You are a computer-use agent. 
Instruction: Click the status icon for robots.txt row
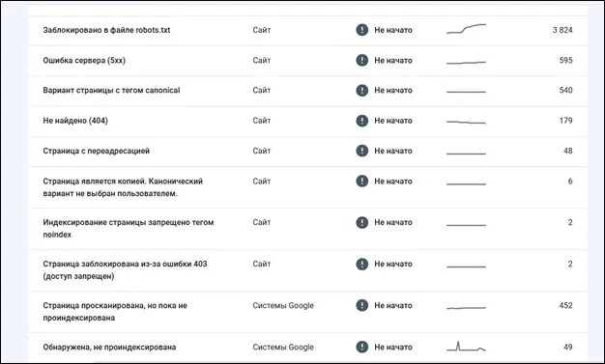(x=361, y=30)
